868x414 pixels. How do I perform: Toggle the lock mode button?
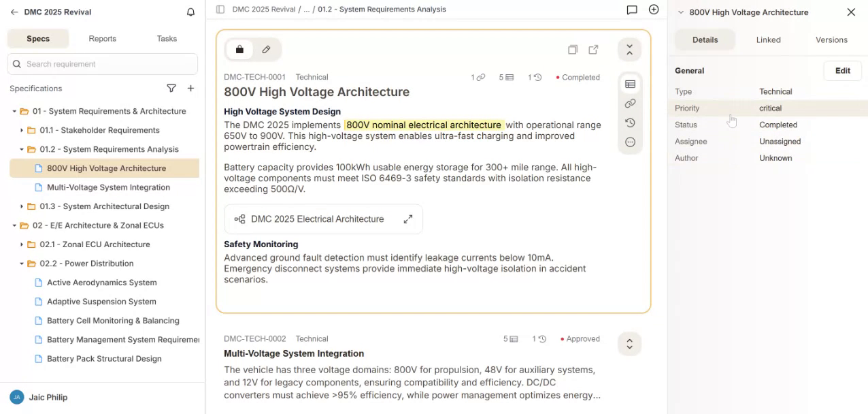239,50
